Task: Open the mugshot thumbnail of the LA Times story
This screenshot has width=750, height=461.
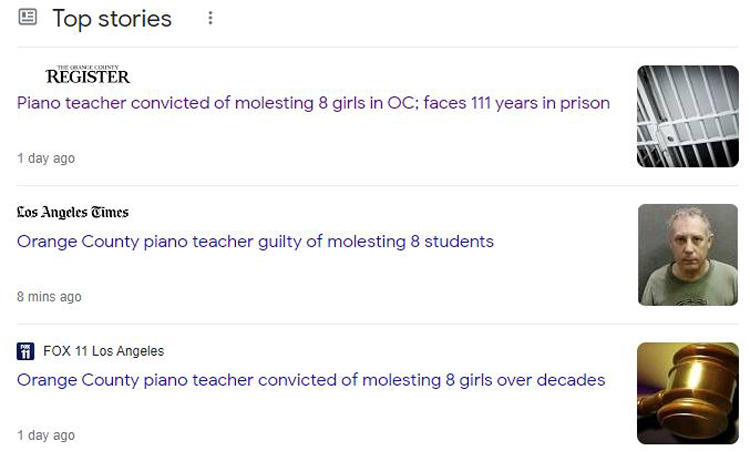Action: [688, 255]
